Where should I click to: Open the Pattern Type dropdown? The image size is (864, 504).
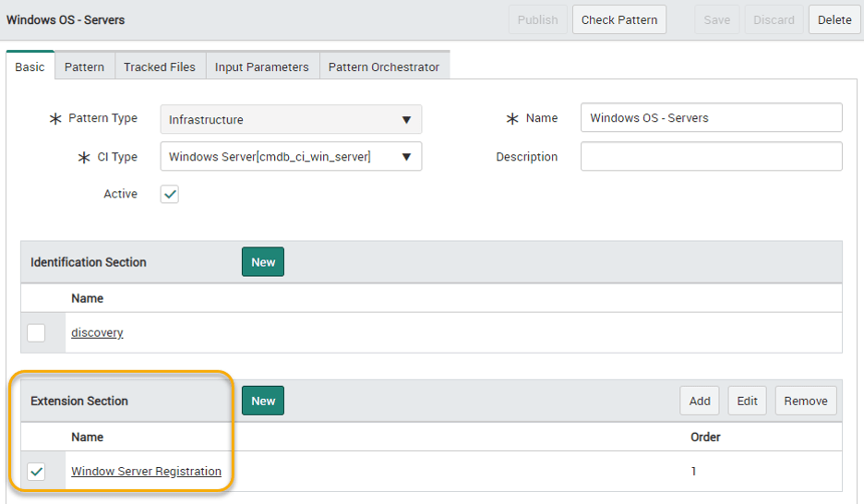point(291,119)
